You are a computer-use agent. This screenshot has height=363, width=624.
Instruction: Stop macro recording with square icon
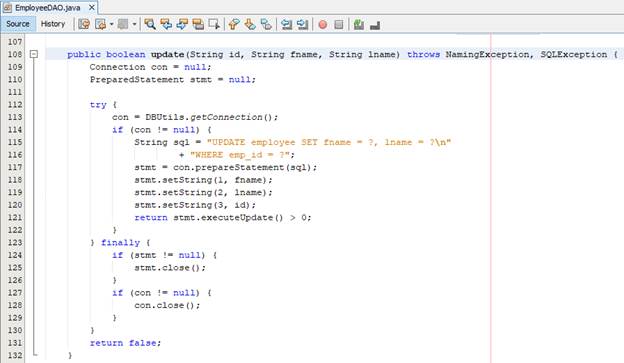click(339, 25)
